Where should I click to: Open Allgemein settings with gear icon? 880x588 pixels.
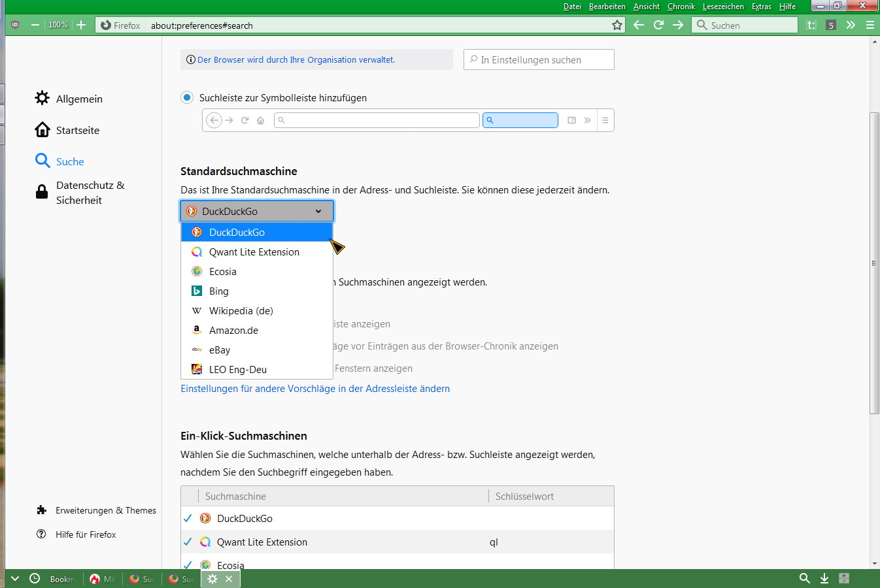click(x=69, y=99)
